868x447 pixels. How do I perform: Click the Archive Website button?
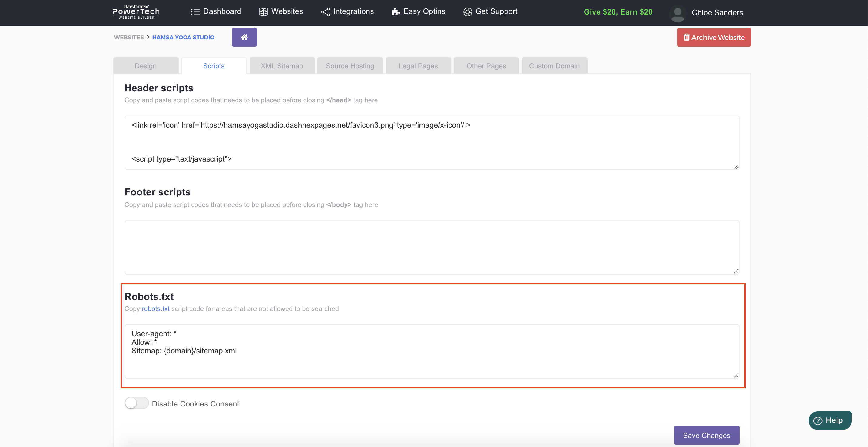[714, 38]
